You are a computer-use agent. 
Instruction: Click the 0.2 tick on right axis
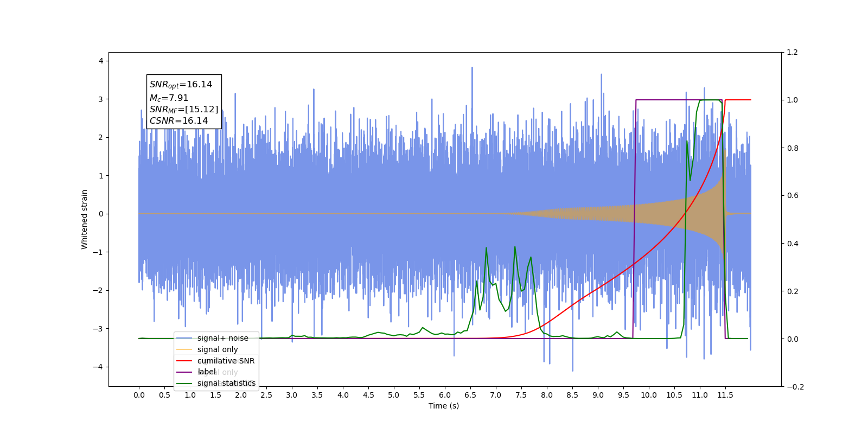pos(793,291)
